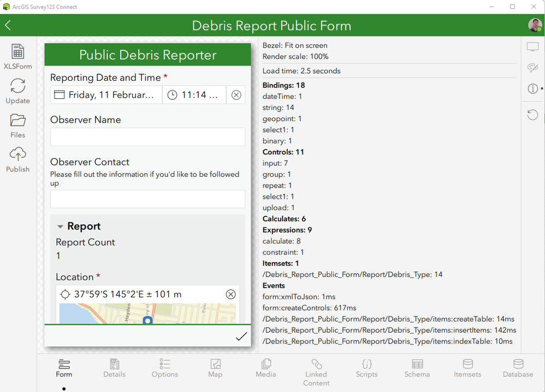Viewport: 545px width, 392px height.
Task: Open the Schema tab
Action: 417,369
